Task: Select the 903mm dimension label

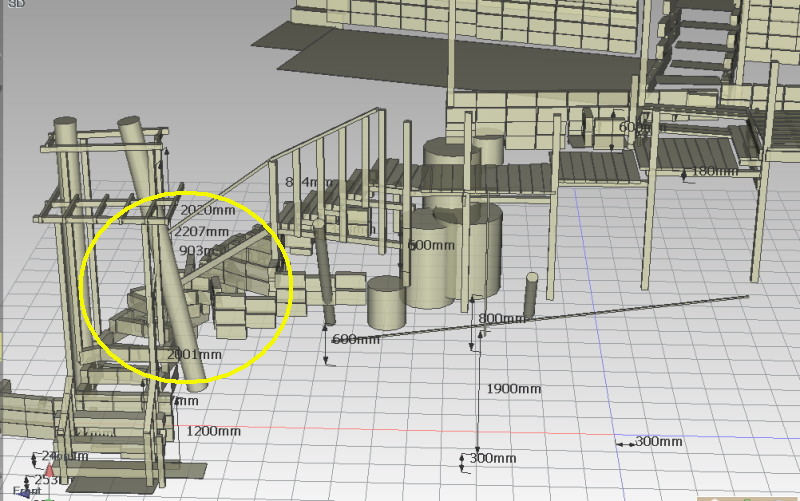Action: (x=196, y=250)
